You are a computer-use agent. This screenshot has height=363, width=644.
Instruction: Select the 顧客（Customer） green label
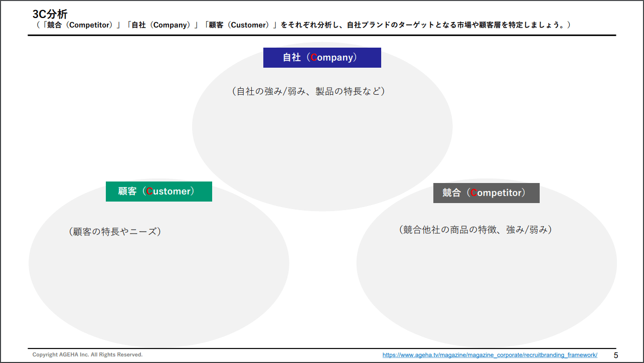click(159, 192)
